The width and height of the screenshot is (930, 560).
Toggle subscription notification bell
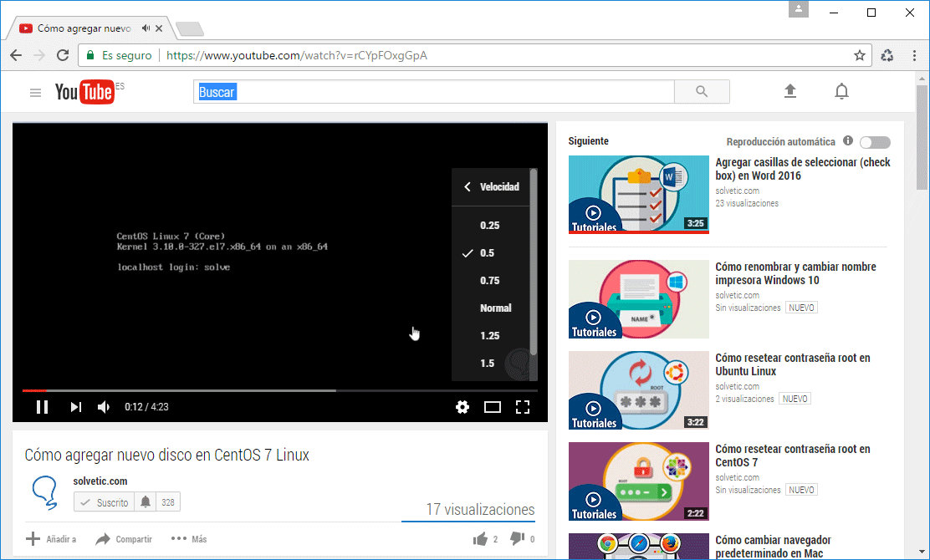(x=146, y=502)
